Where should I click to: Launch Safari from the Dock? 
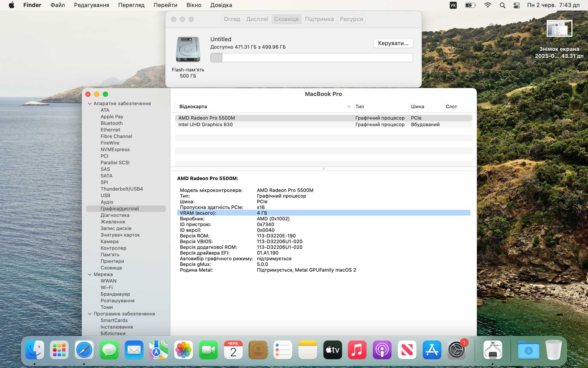(x=84, y=350)
